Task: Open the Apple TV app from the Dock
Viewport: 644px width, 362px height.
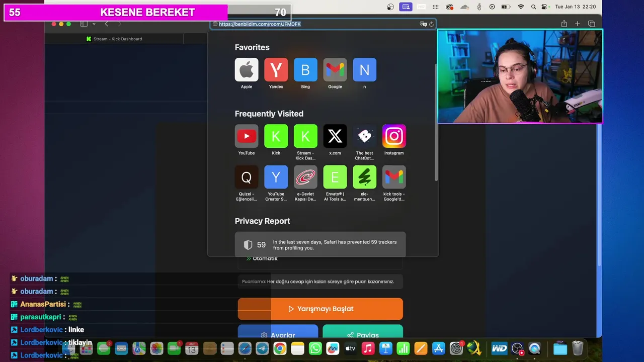Action: coord(351,348)
